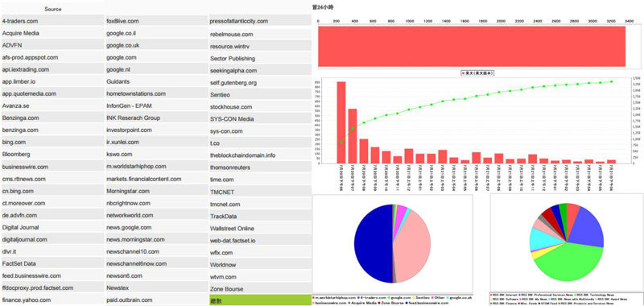The height and width of the screenshot is (306, 644).
Task: Click the ADVFN source cell
Action: 52,45
